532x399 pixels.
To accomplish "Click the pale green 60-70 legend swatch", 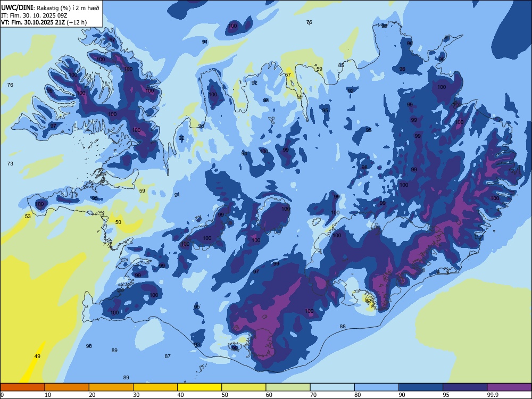I will tap(288, 387).
